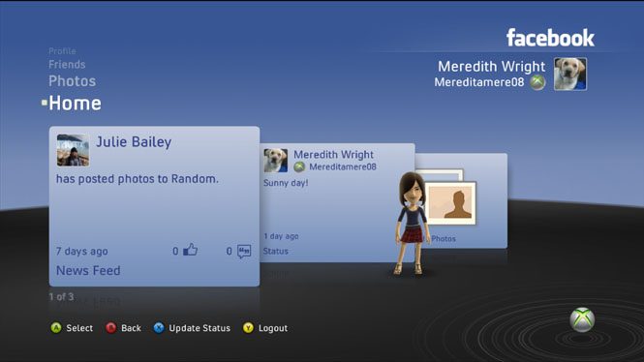The image size is (644, 362).
Task: Select the Home menu item
Action: point(75,103)
